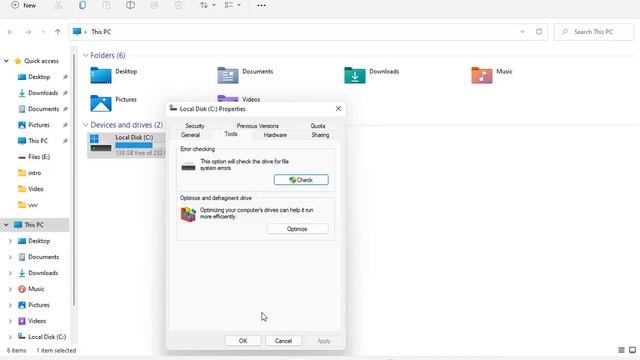Select Local Disk (C:) in sidebar tree
Screen dimensions: 640x360
point(47,337)
